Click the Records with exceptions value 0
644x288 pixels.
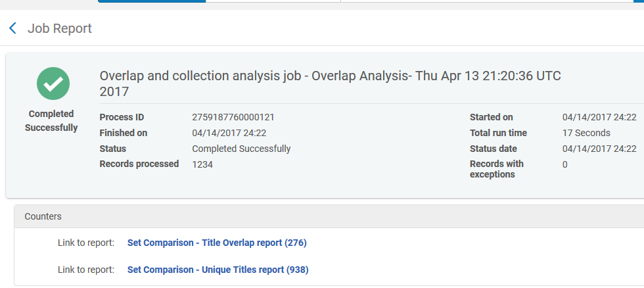click(565, 164)
